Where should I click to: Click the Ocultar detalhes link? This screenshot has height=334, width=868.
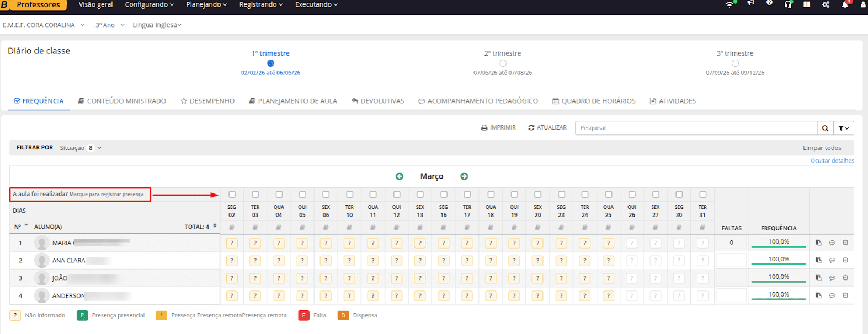tap(832, 161)
